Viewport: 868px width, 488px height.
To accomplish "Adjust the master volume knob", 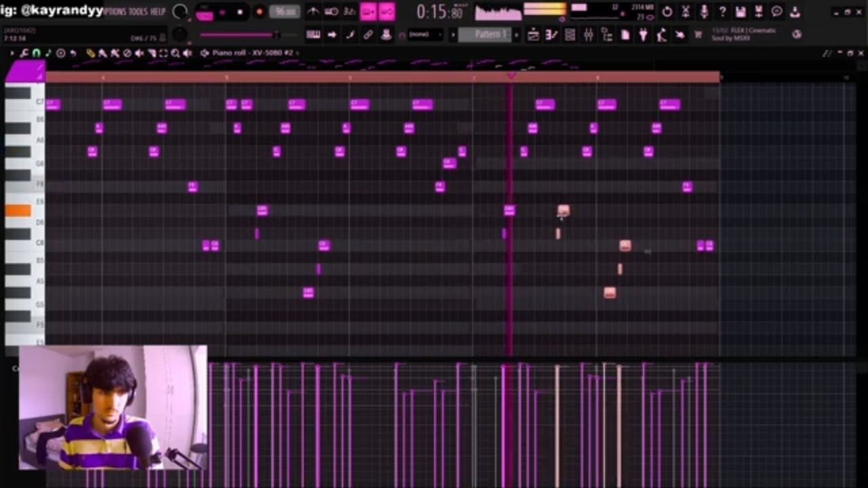I will tap(180, 12).
